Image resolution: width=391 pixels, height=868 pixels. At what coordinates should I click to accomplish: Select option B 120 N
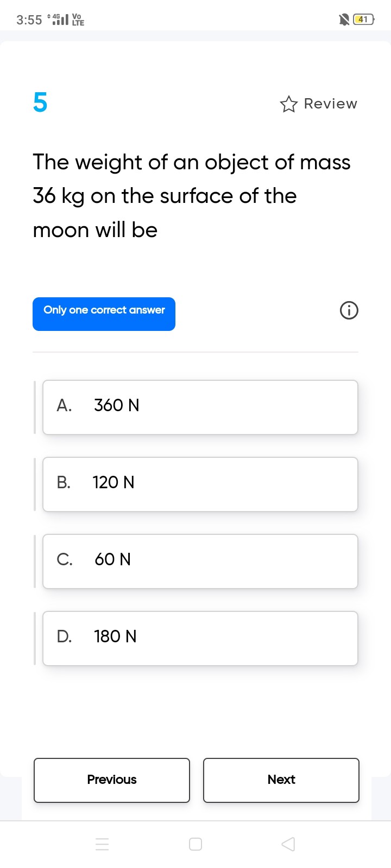click(x=200, y=484)
